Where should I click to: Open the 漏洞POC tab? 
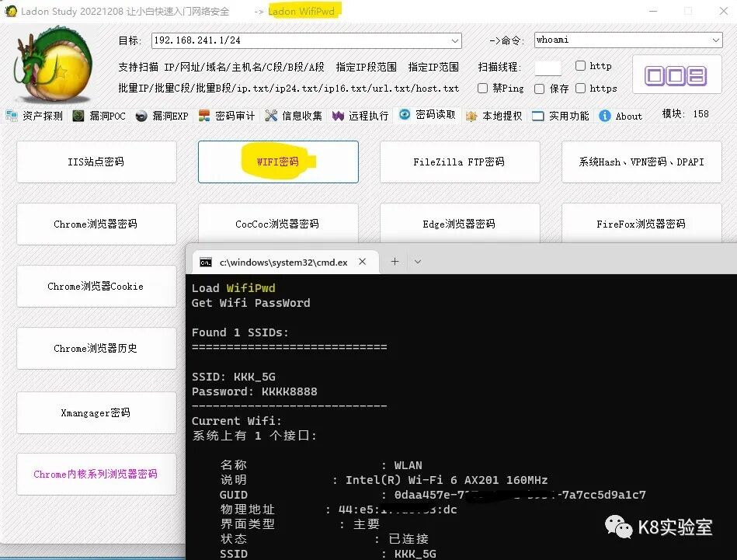pyautogui.click(x=99, y=116)
